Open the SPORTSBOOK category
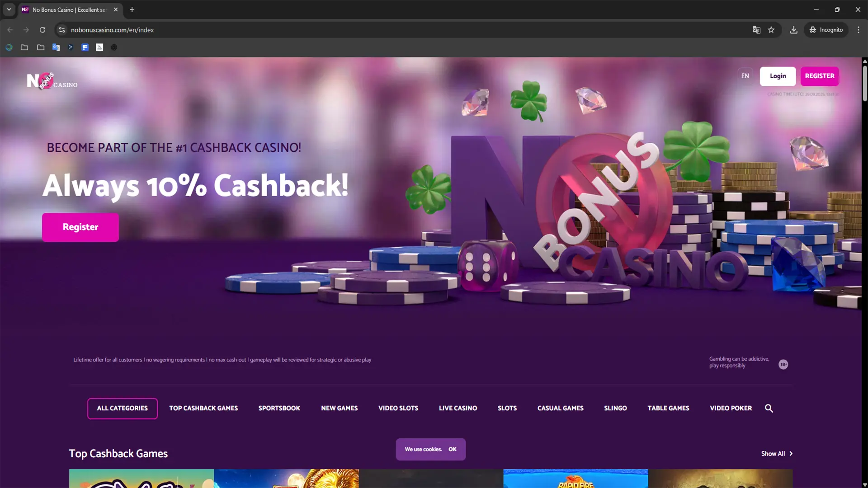Viewport: 868px width, 488px height. pos(279,408)
